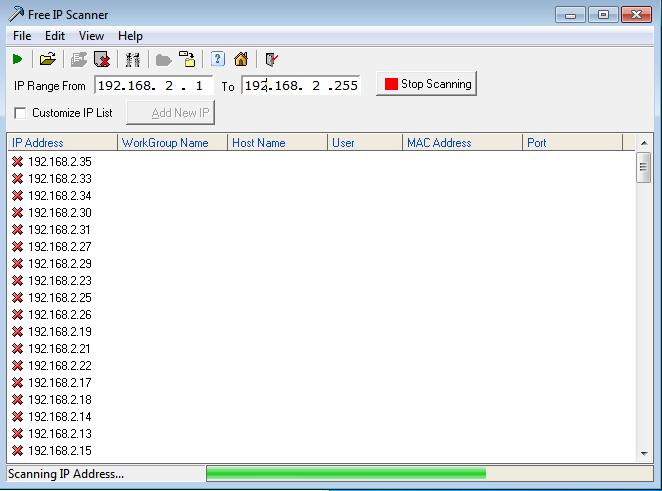Enable the Customize IP List checkbox
Image resolution: width=662 pixels, height=491 pixels.
click(x=20, y=113)
